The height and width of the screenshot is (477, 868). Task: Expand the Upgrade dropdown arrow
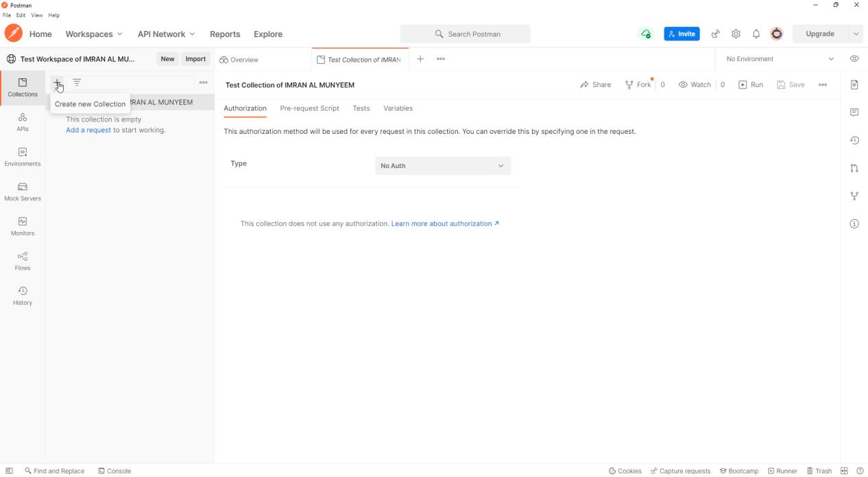coord(856,34)
